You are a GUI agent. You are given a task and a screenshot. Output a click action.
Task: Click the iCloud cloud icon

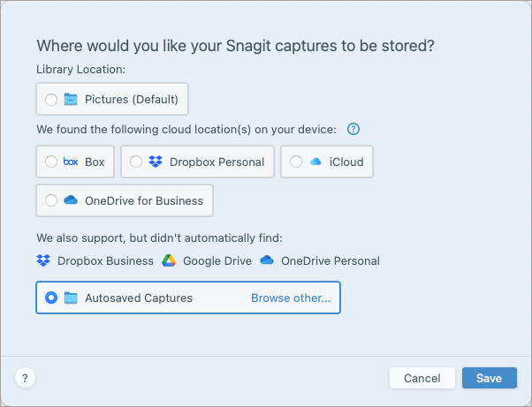pos(315,162)
